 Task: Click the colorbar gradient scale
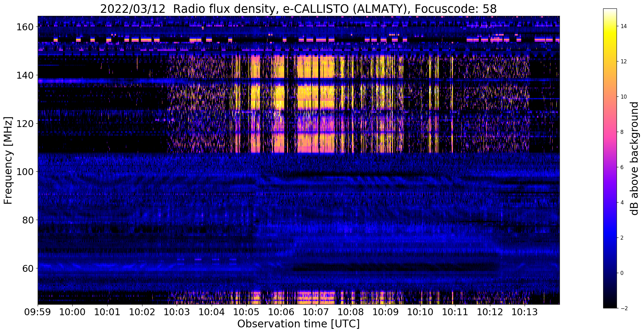click(x=610, y=159)
